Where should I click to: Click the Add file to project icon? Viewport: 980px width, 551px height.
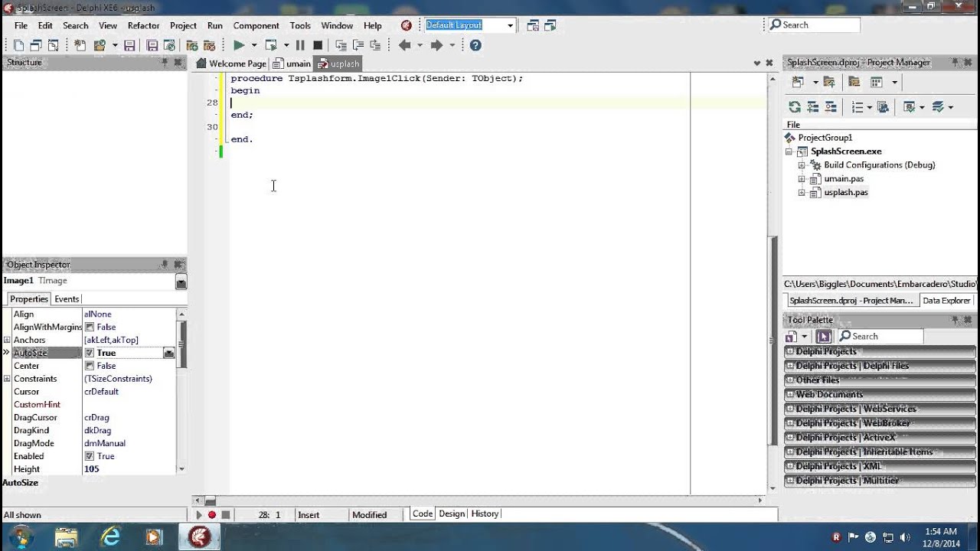(191, 45)
